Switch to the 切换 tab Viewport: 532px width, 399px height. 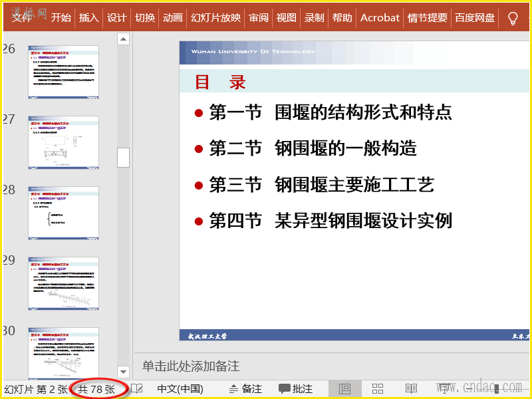pos(145,17)
